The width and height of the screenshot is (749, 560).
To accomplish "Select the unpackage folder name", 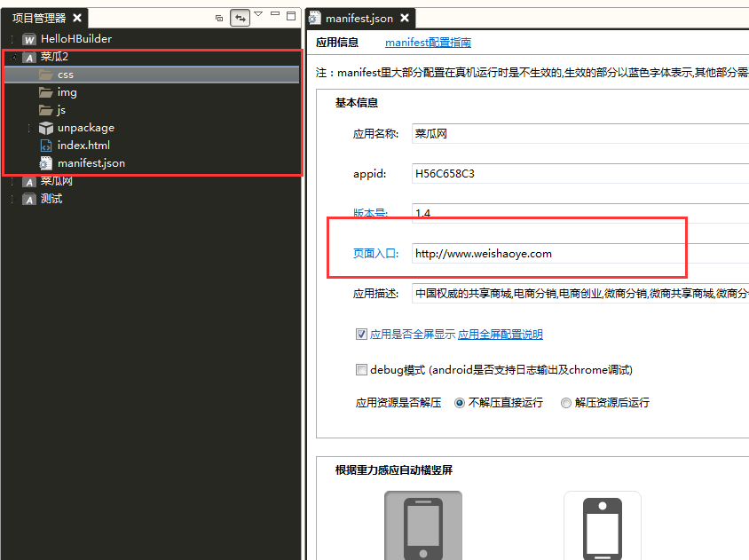I will click(86, 128).
